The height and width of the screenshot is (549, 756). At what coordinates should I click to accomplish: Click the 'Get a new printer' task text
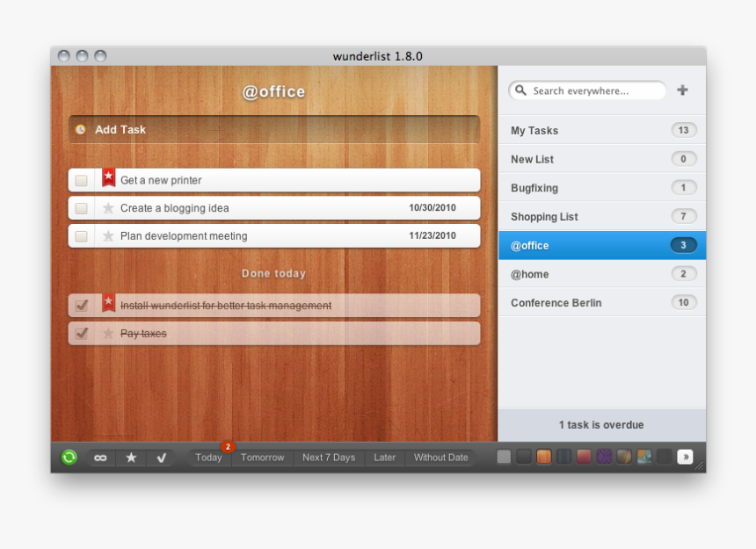click(x=161, y=180)
